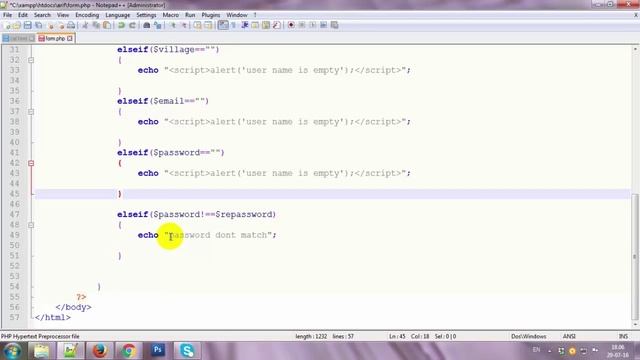Image resolution: width=640 pixels, height=360 pixels.
Task: Click the Stop Recording macro icon
Action: pos(302,25)
